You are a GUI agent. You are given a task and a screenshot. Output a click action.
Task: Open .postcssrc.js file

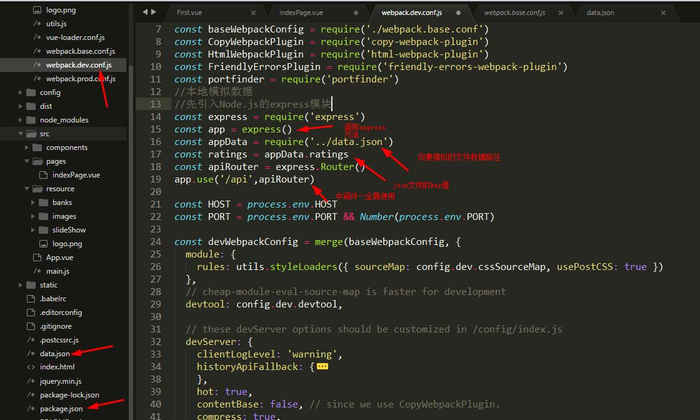click(59, 340)
